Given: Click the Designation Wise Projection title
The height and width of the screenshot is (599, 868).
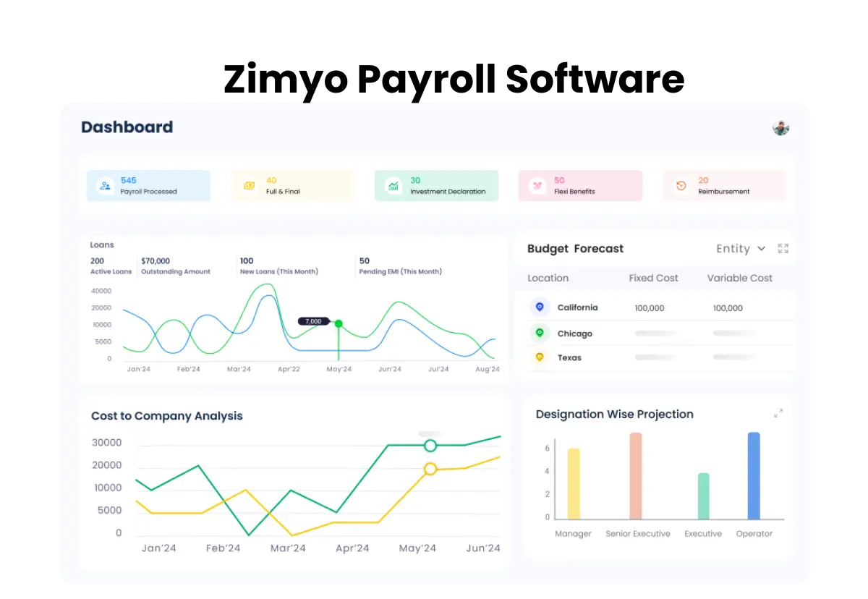Looking at the screenshot, I should [x=614, y=415].
